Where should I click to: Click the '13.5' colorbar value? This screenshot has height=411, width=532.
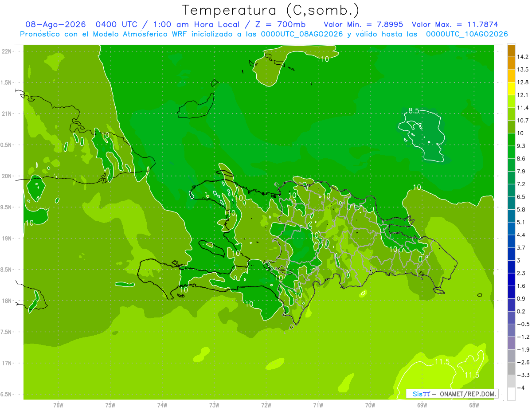pyautogui.click(x=523, y=70)
